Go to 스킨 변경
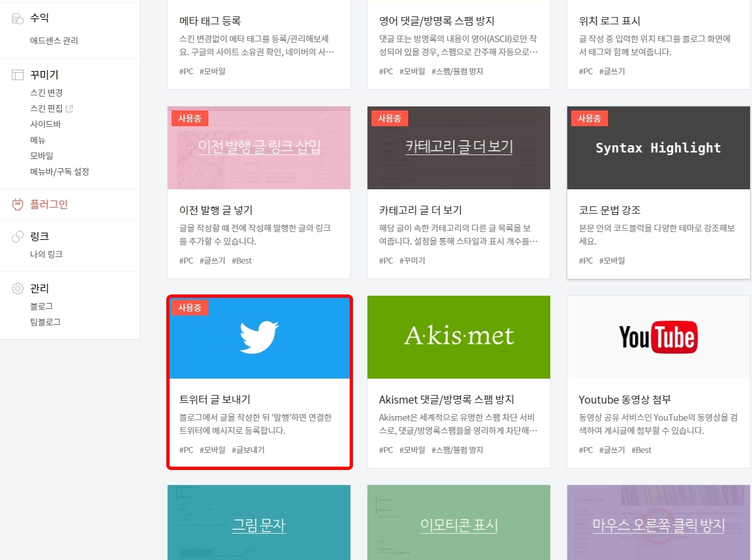This screenshot has width=752, height=560. tap(46, 93)
